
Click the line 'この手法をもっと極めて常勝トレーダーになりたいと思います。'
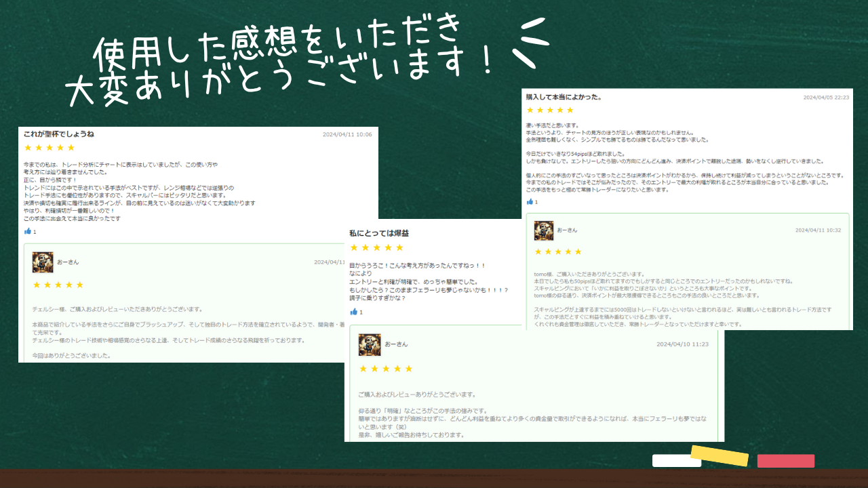click(x=597, y=190)
